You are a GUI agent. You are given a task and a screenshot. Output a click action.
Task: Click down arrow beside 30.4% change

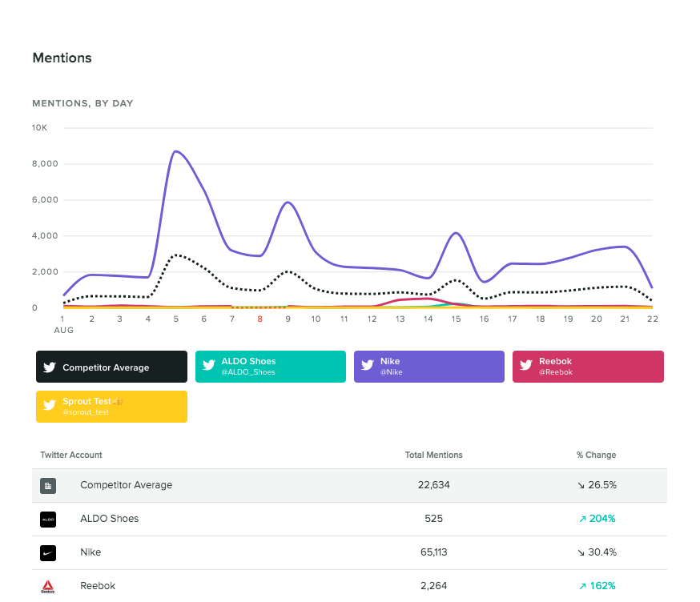point(581,553)
